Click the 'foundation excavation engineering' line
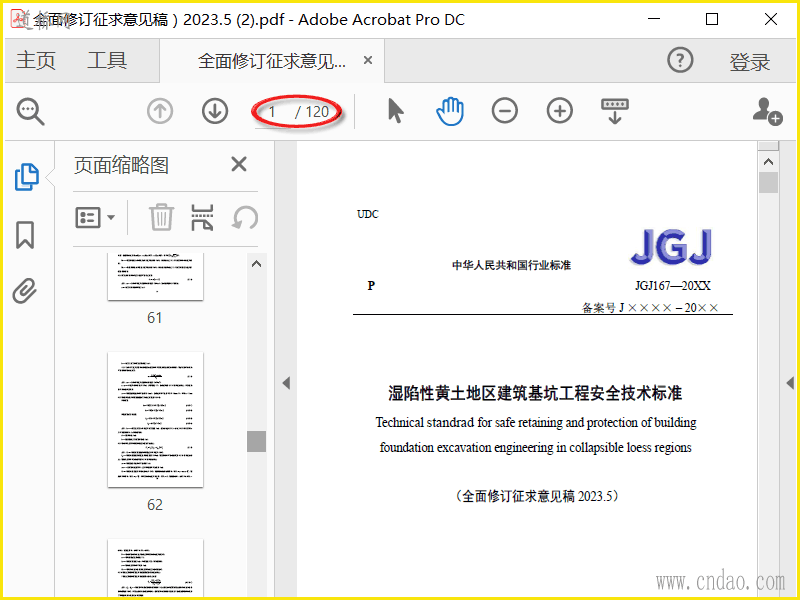Viewport: 800px width, 600px height. point(536,447)
